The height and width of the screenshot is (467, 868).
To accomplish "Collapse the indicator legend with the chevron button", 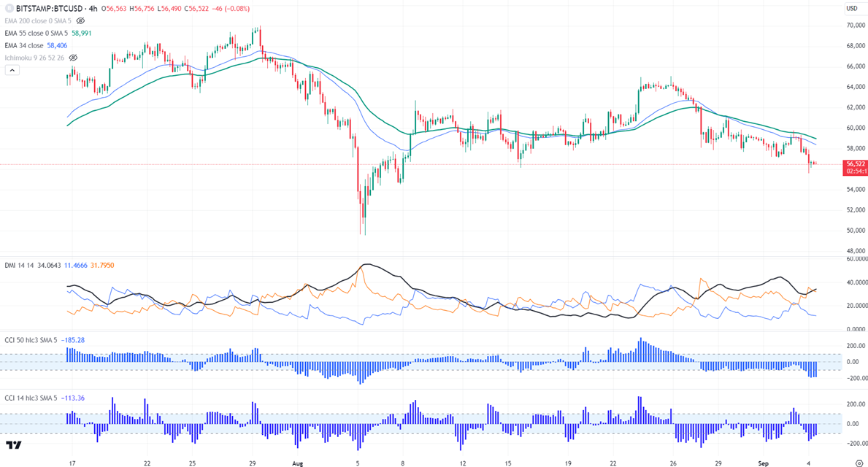I will [12, 70].
